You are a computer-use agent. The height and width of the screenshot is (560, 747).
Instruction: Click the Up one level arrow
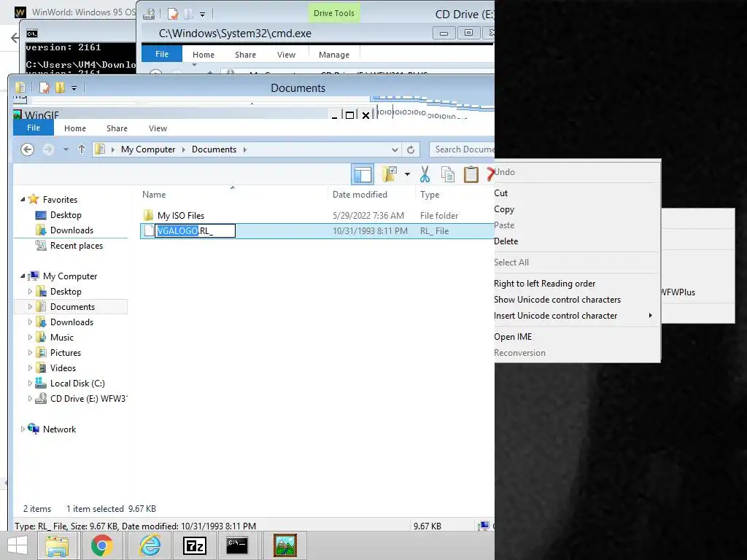point(82,149)
